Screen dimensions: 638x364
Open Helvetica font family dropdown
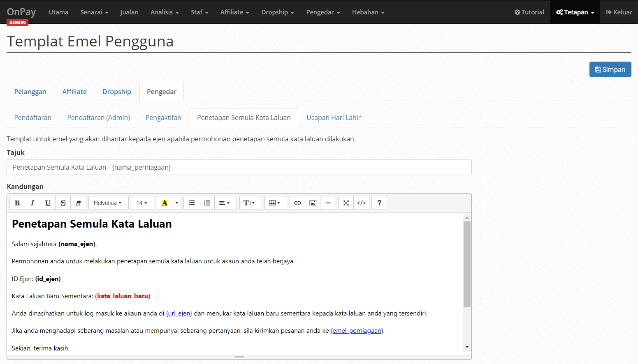tap(108, 203)
